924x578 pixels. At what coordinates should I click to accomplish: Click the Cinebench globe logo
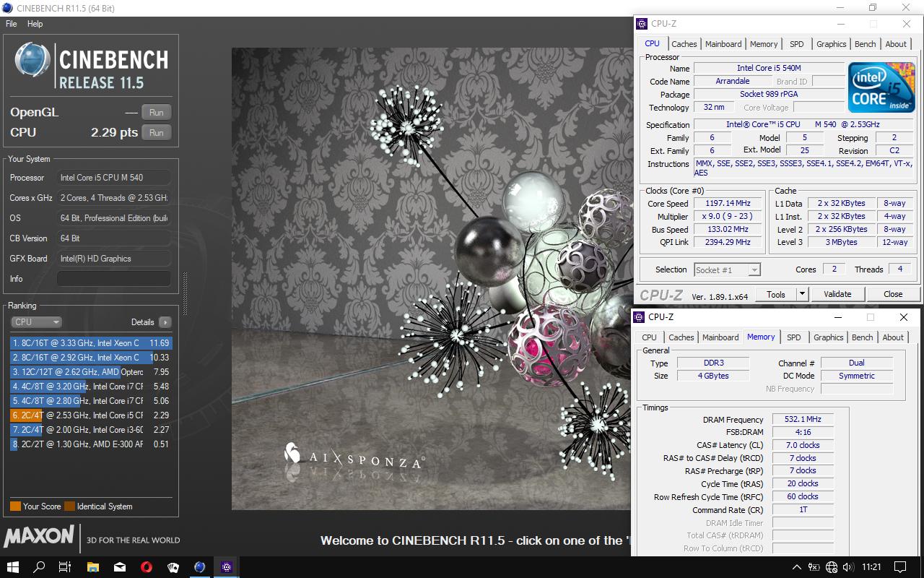[32, 60]
